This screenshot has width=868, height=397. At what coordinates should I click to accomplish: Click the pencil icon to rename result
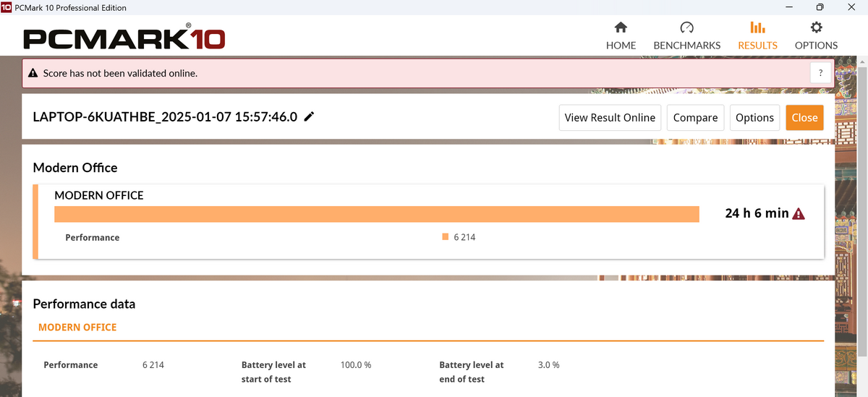pyautogui.click(x=309, y=117)
